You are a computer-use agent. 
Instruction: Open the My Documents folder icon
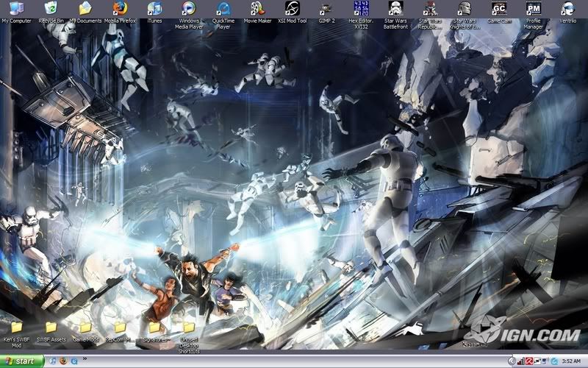(x=85, y=12)
